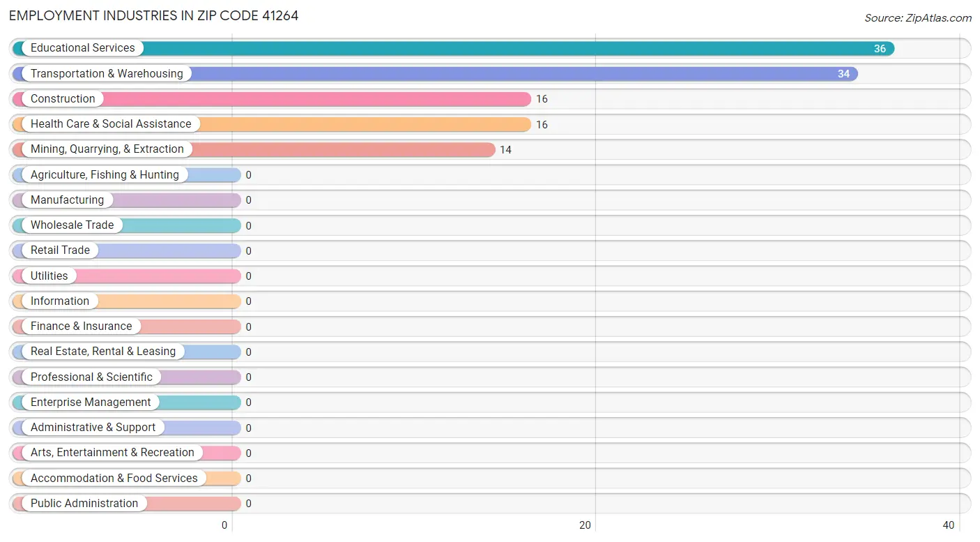
Task: Click the Construction bar label
Action: click(x=63, y=99)
